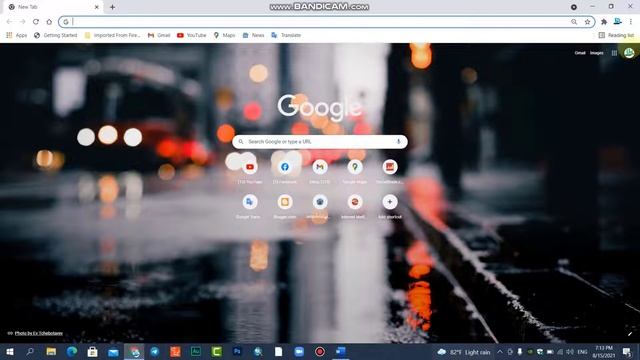This screenshot has height=360, width=640.
Task: Open the orange internet shortcut tile
Action: (x=355, y=202)
